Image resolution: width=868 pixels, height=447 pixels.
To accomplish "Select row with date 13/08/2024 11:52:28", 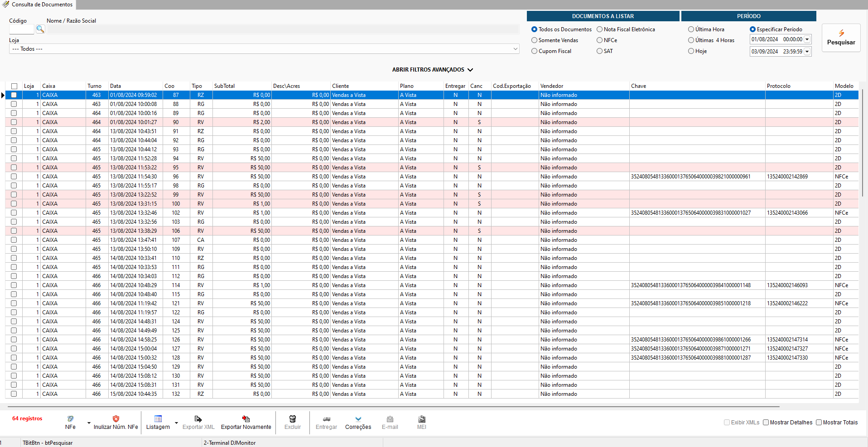I will click(432, 159).
